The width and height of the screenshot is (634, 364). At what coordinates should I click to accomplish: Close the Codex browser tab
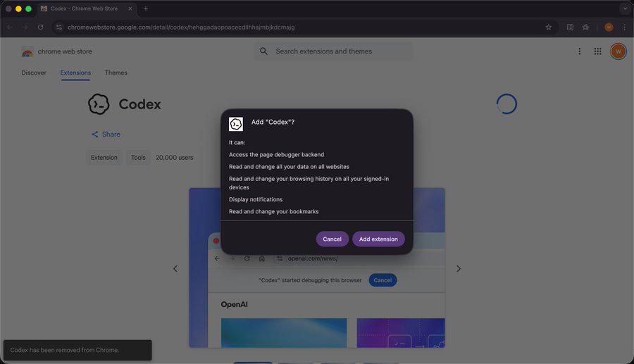[130, 8]
